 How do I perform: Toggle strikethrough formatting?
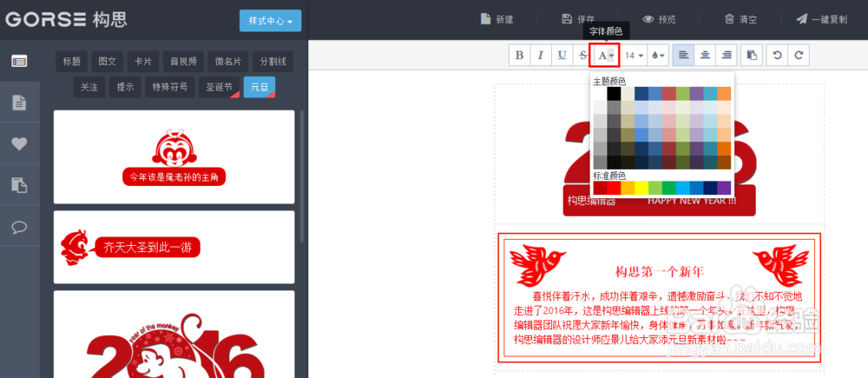(583, 56)
